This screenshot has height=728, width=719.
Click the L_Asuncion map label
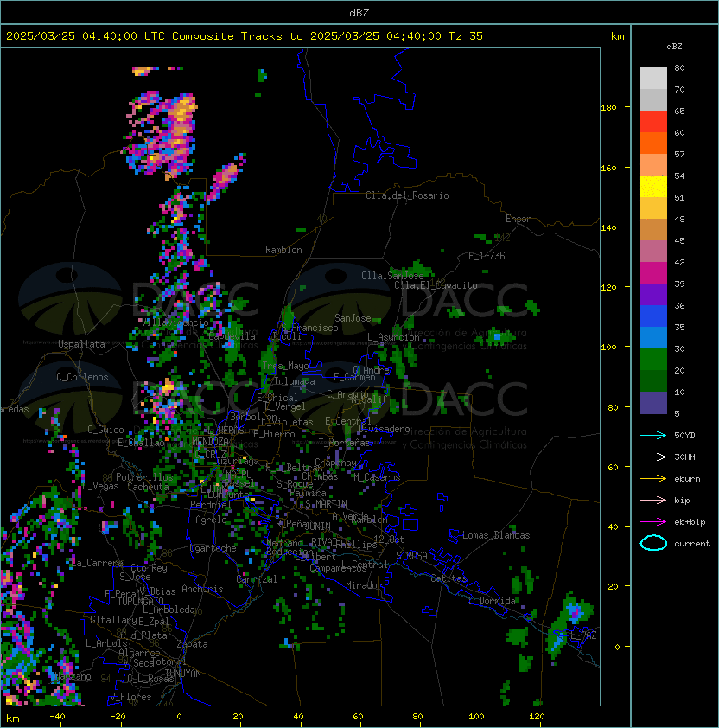coord(393,337)
